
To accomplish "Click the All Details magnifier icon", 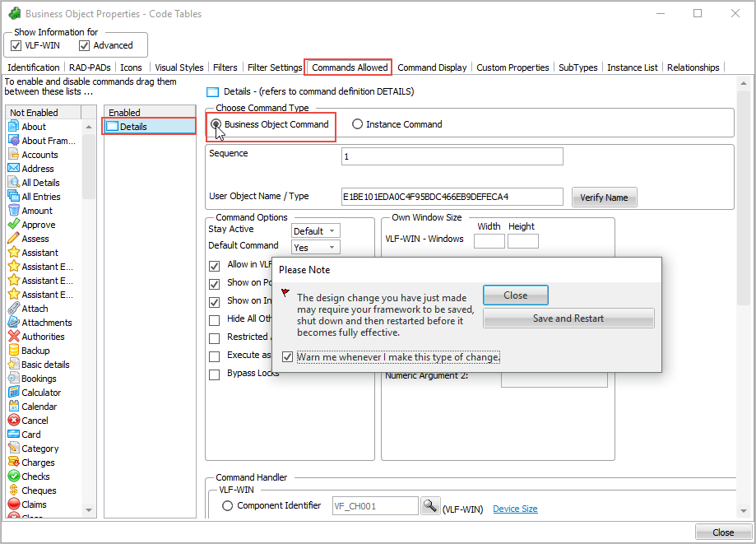I will point(13,183).
